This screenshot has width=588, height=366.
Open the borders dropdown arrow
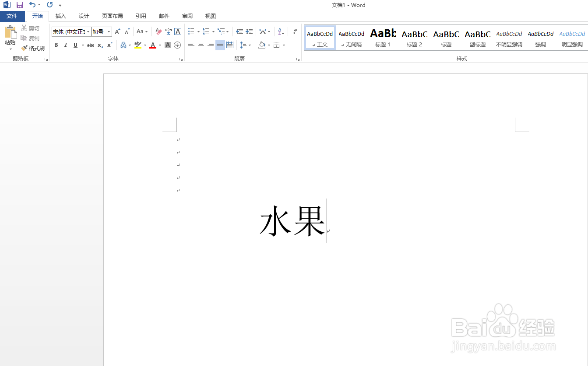coord(284,45)
